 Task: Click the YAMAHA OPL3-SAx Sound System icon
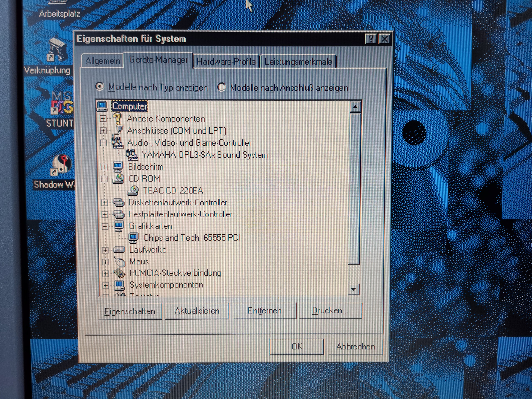pyautogui.click(x=132, y=155)
